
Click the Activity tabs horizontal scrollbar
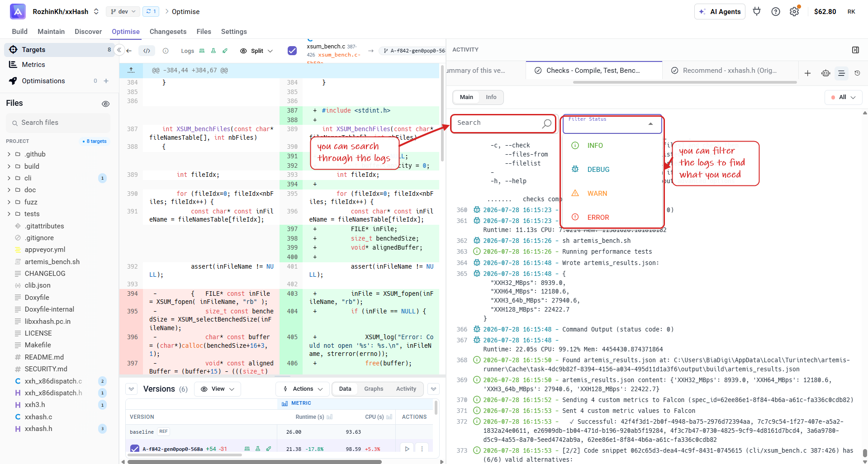click(x=684, y=82)
